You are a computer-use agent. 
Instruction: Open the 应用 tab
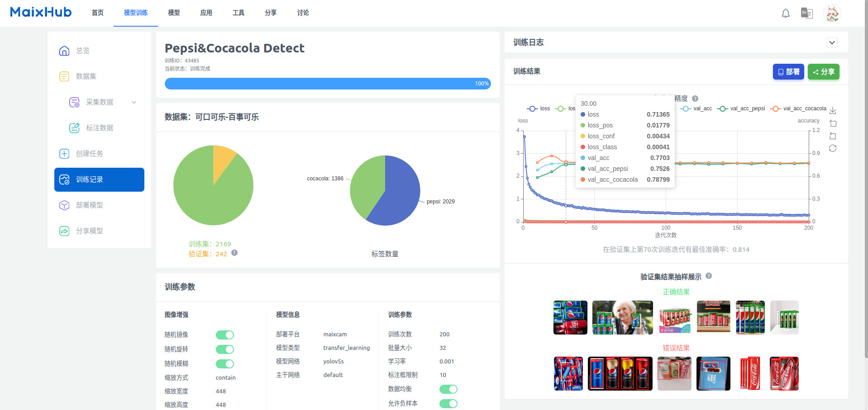pos(206,13)
